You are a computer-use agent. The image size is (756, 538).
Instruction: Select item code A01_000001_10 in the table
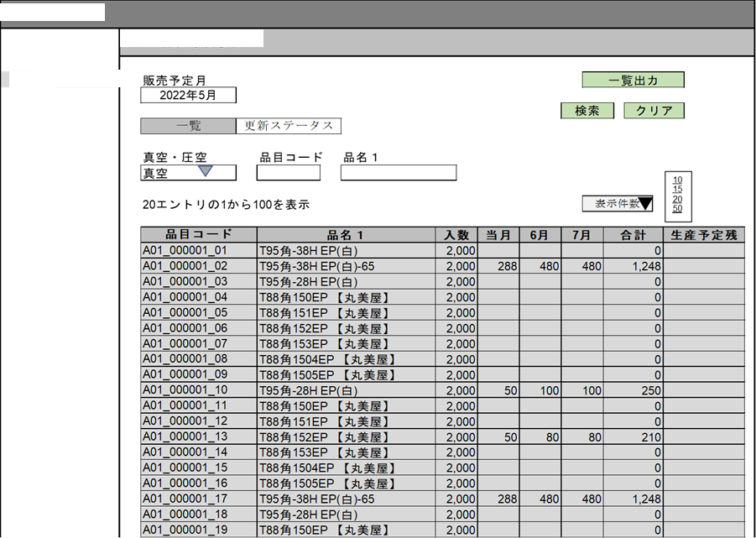[199, 390]
